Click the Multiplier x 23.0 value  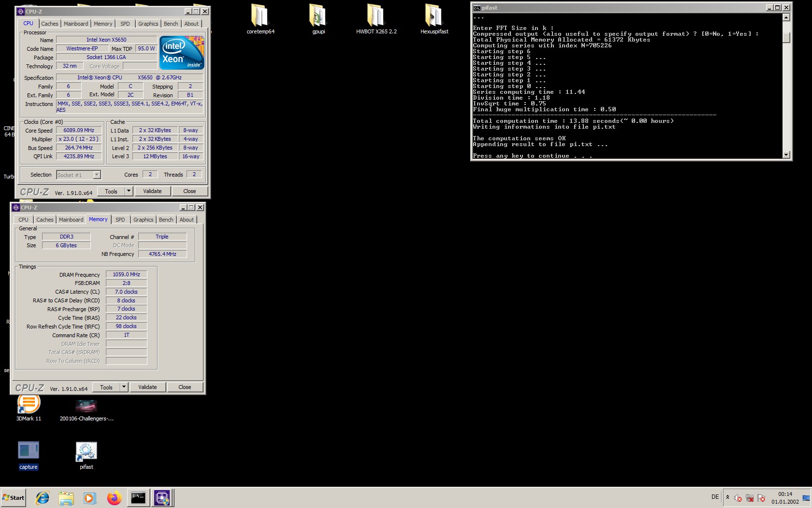click(x=79, y=139)
